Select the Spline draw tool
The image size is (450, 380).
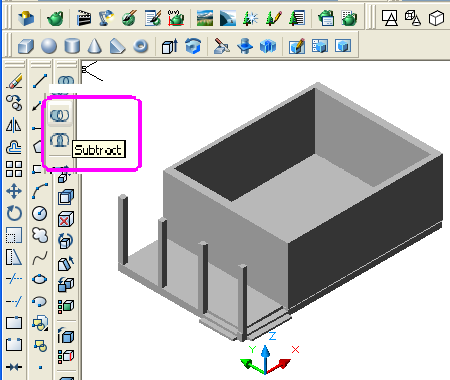pyautogui.click(x=40, y=257)
